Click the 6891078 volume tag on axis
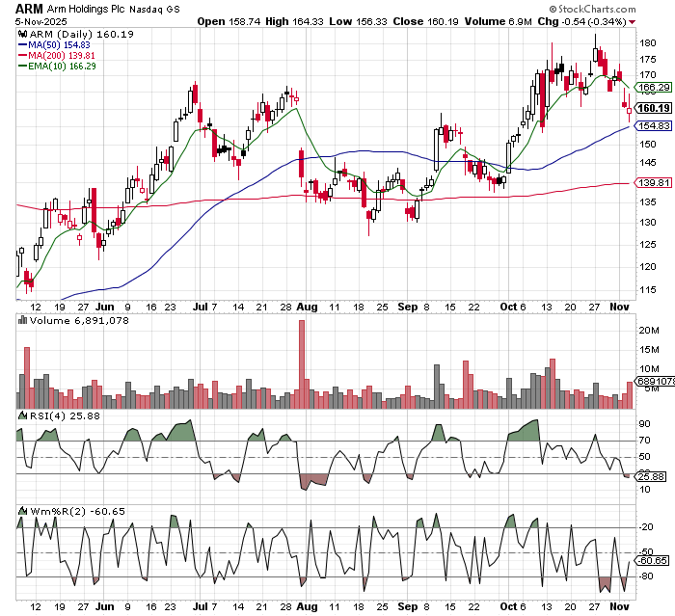The height and width of the screenshot is (616, 675). pyautogui.click(x=655, y=382)
